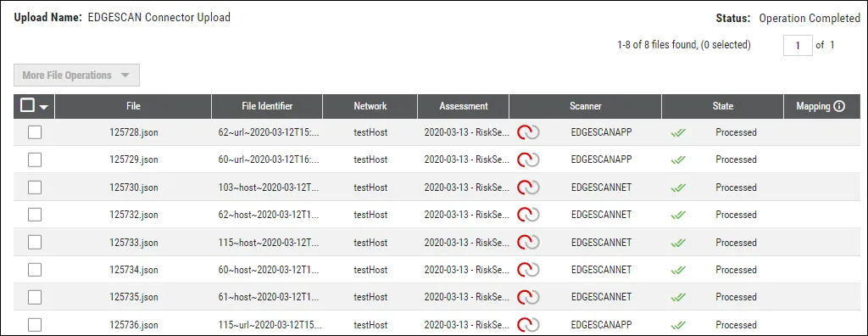Open the selection options arrow beside header checkbox

[x=44, y=108]
